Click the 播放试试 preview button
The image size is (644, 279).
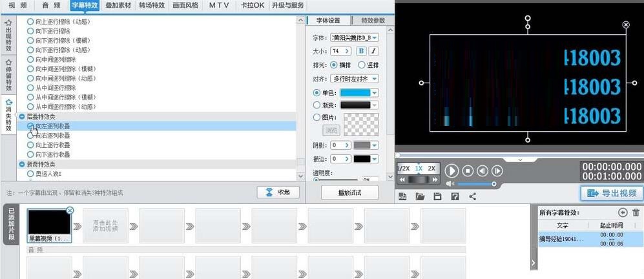tap(349, 192)
